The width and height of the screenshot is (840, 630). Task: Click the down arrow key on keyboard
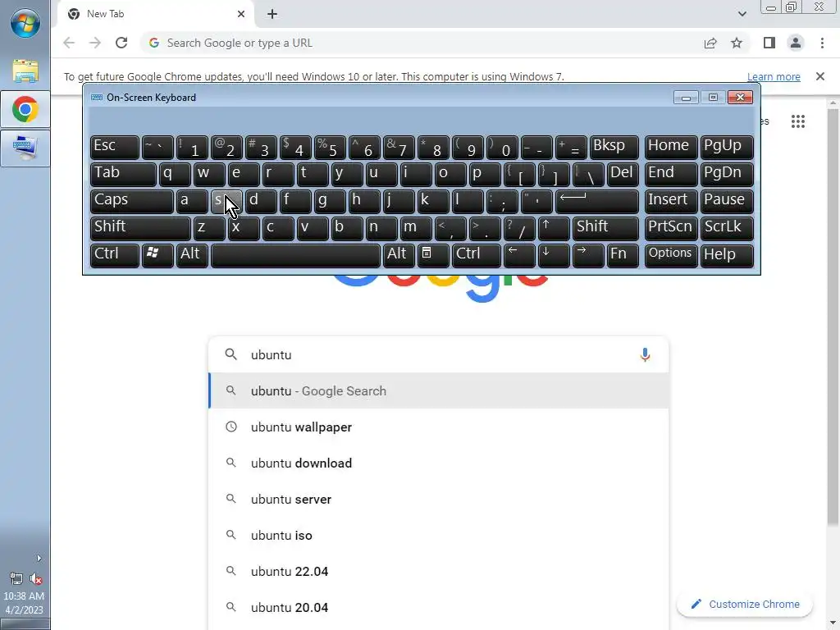(554, 255)
